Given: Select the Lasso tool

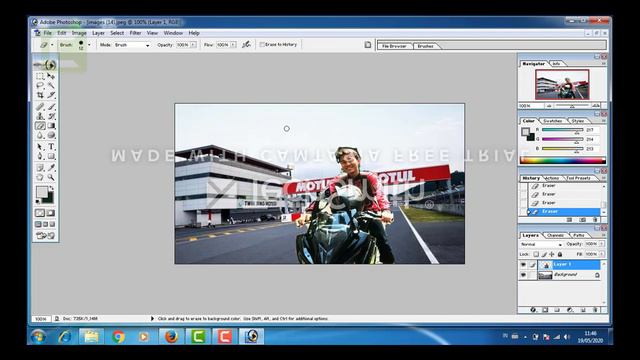Looking at the screenshot, I should [x=40, y=85].
